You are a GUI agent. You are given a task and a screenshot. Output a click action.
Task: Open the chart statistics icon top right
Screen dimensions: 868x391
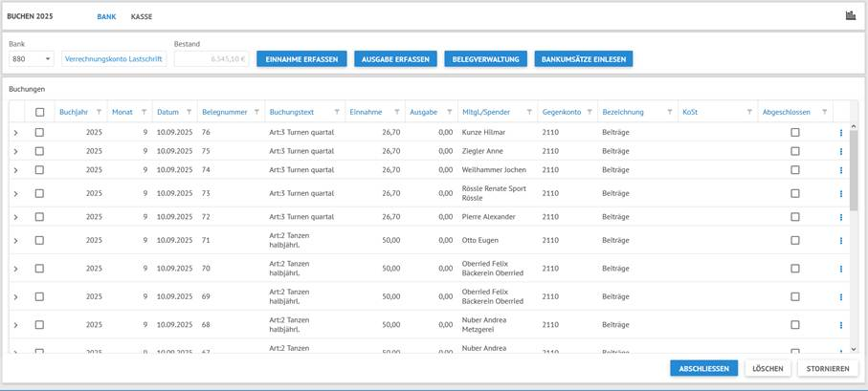point(851,15)
